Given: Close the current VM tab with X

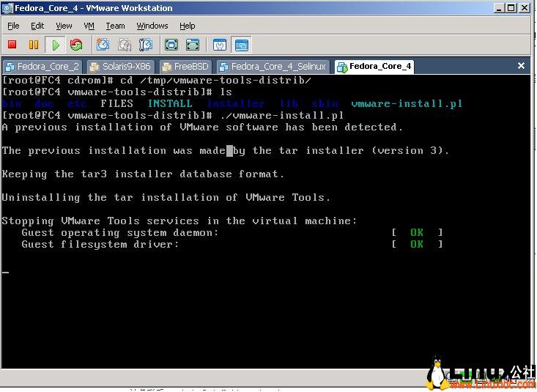Looking at the screenshot, I should coord(521,65).
